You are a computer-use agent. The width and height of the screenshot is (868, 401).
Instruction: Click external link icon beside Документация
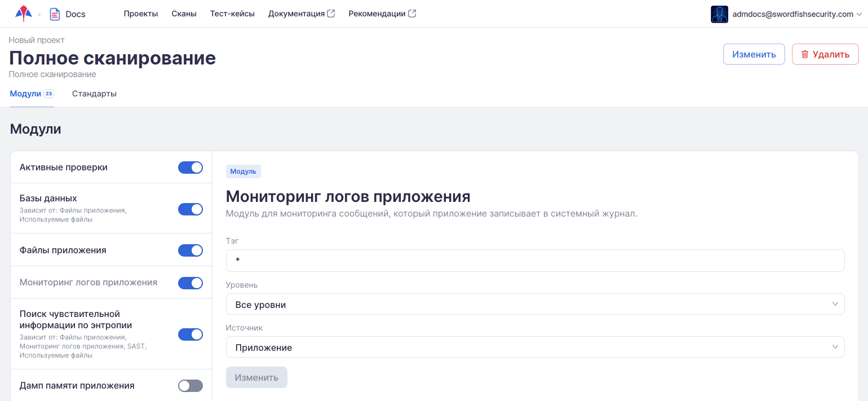pyautogui.click(x=331, y=14)
